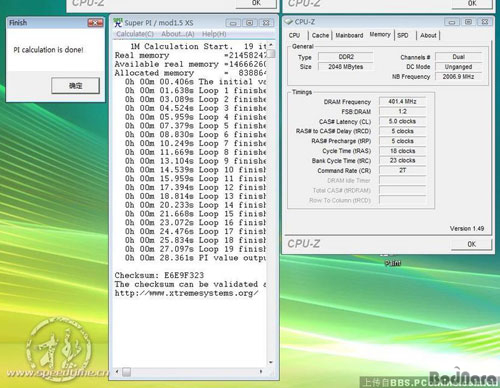The image size is (500, 388).
Task: Click the memory Type field showing DDR2
Action: click(x=346, y=57)
